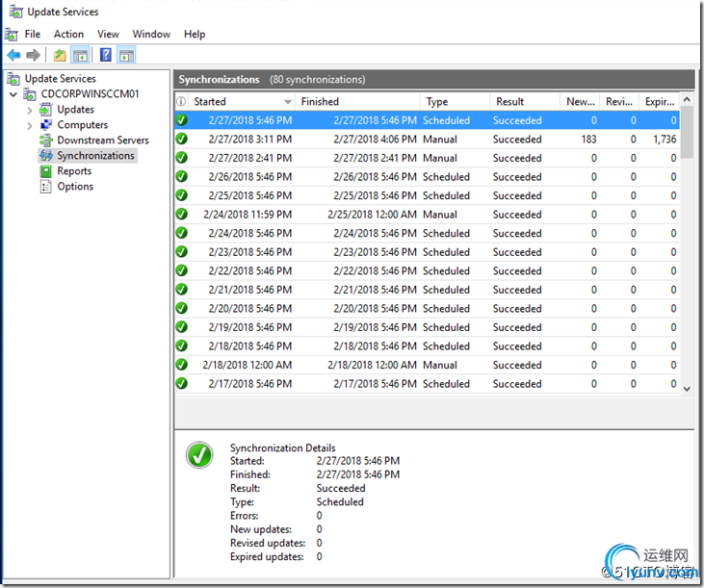704x588 pixels.
Task: Click status icon of 2/20/2018 5:46 PM sync
Action: [181, 309]
